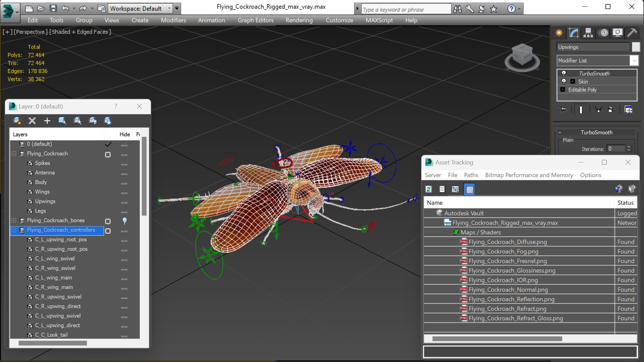Remove modifier from stack with the trash icon

coord(610,110)
